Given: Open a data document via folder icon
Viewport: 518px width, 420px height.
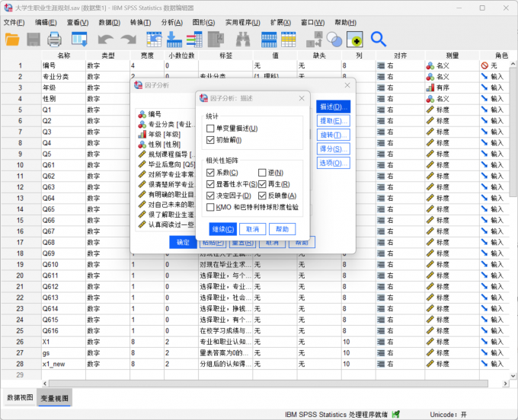Looking at the screenshot, I should point(12,40).
